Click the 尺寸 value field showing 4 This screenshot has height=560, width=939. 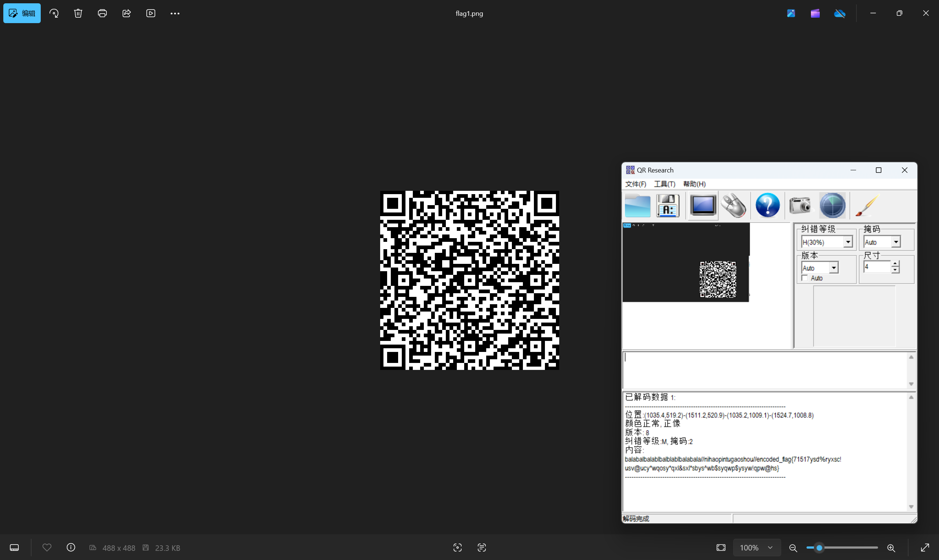[877, 266]
